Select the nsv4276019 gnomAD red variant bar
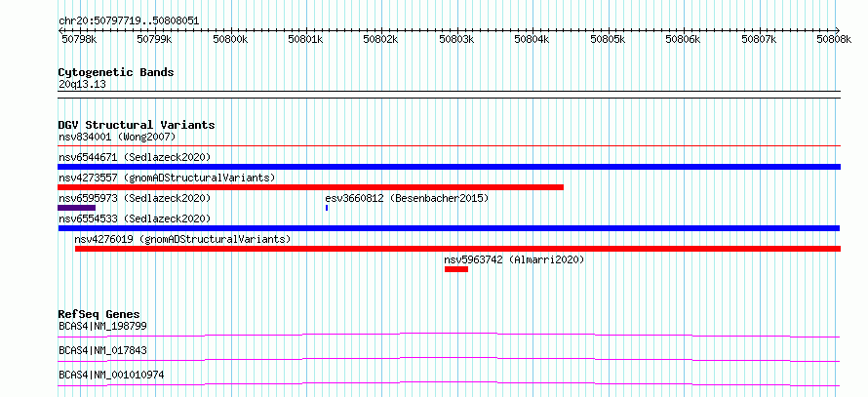Image resolution: width=868 pixels, height=397 pixels. tap(457, 249)
